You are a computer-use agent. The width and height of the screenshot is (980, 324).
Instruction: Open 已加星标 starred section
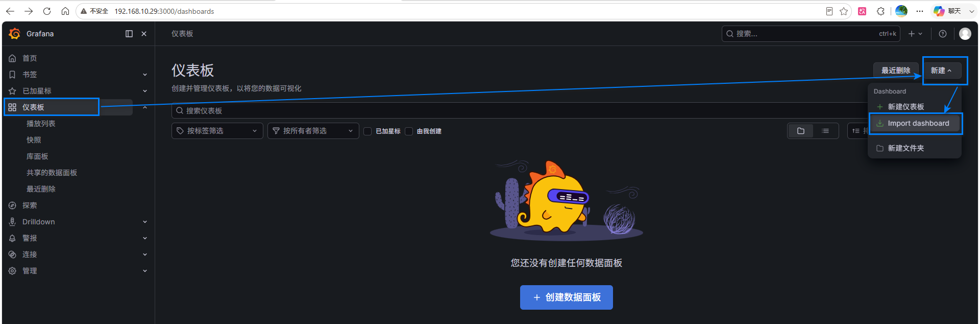37,91
